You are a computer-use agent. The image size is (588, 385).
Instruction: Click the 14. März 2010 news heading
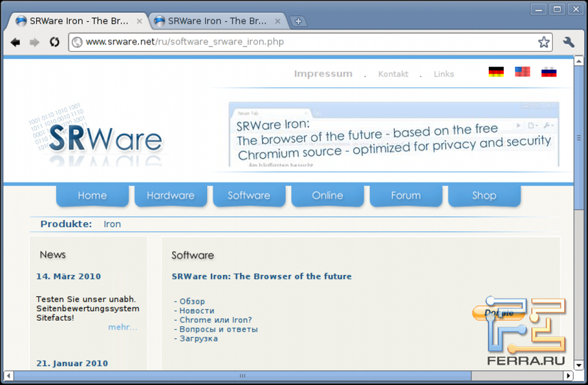click(x=68, y=276)
